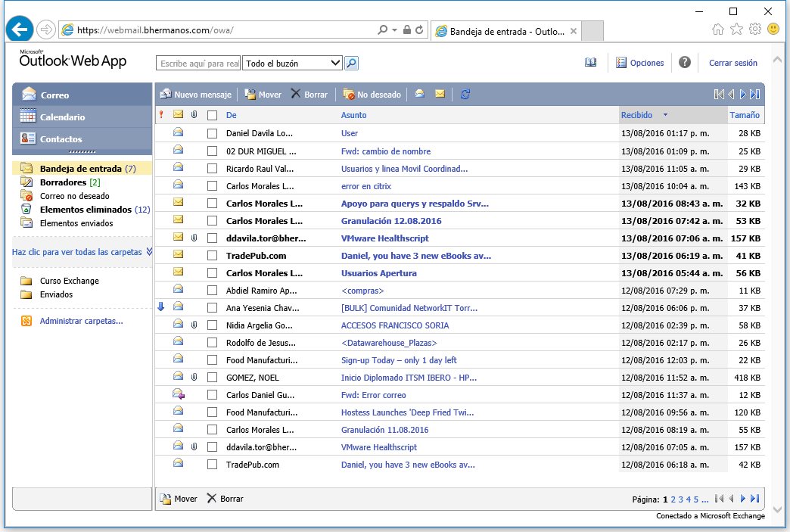Check the box for Daniel Davila message
This screenshot has height=532, width=790.
pos(212,133)
